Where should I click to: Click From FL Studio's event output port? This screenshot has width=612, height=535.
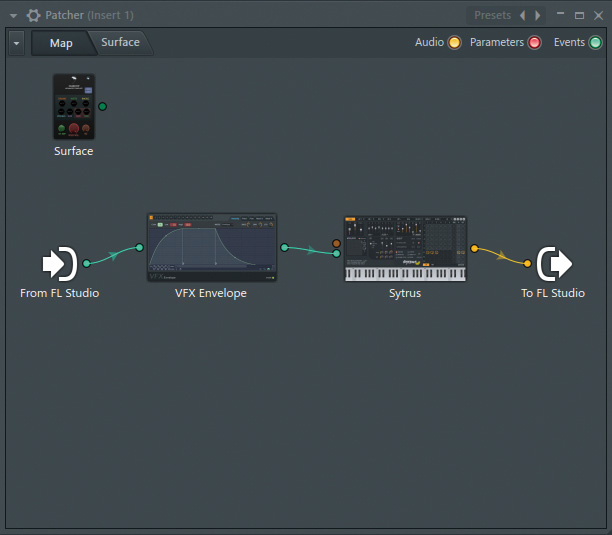click(x=87, y=263)
